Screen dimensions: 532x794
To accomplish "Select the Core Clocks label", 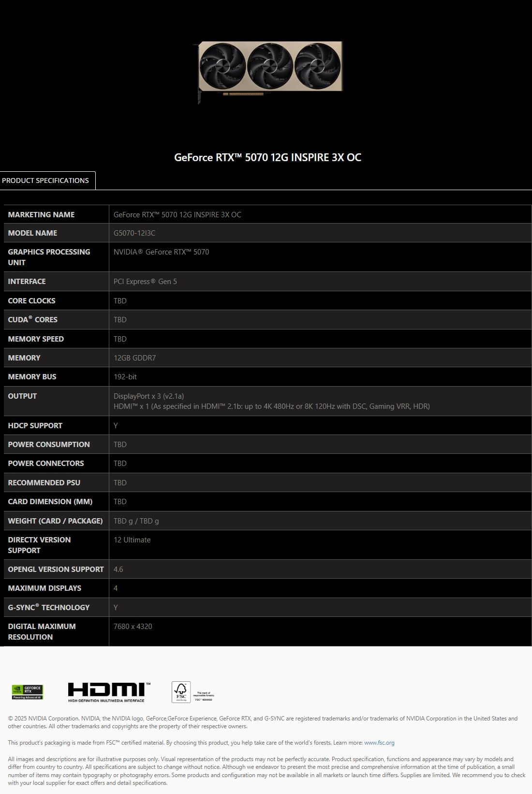I will [31, 300].
